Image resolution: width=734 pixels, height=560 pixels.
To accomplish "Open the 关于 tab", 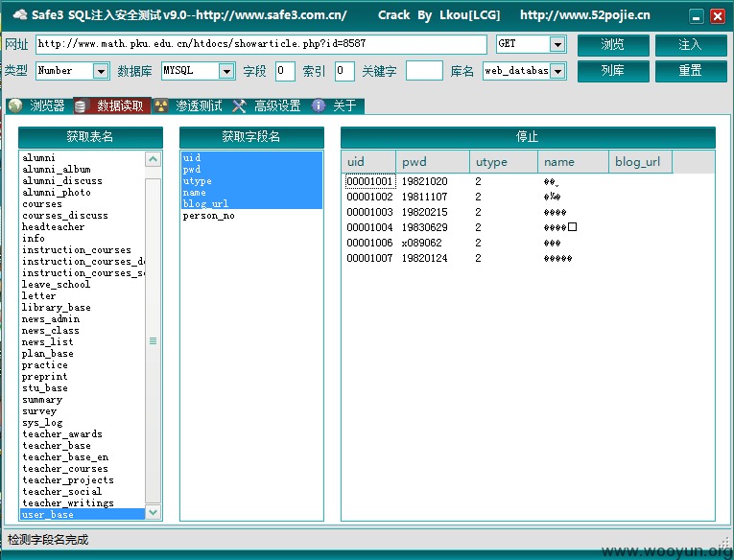I will (x=336, y=105).
